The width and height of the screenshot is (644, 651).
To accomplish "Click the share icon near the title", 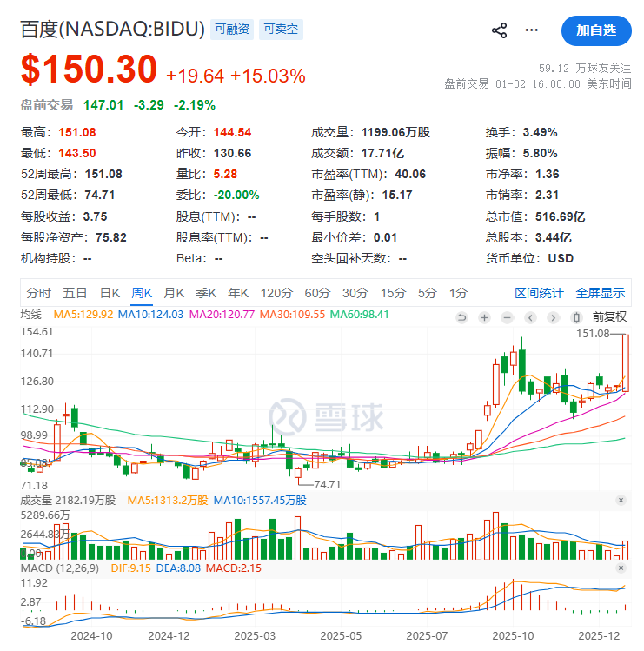I will coord(500,30).
